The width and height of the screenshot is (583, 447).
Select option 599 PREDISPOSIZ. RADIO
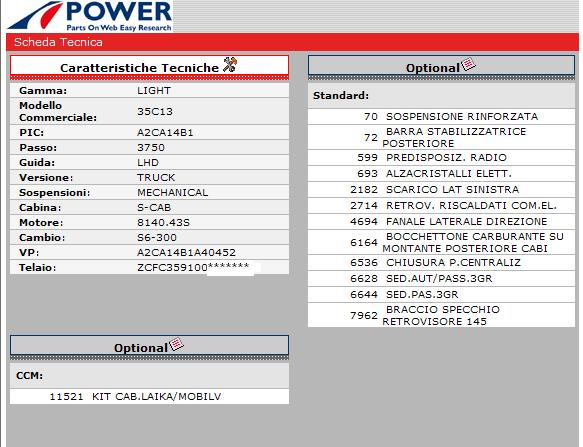[441, 158]
